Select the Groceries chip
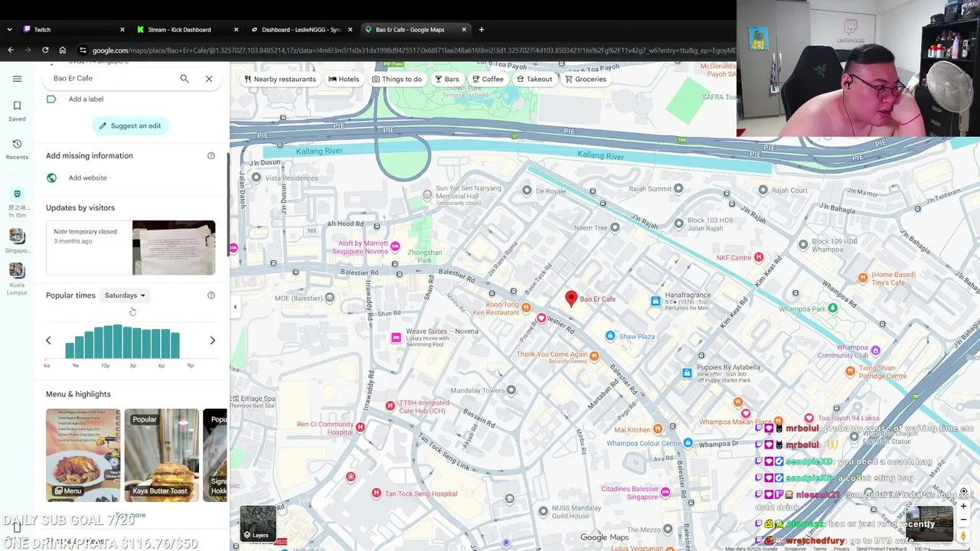 pyautogui.click(x=586, y=79)
